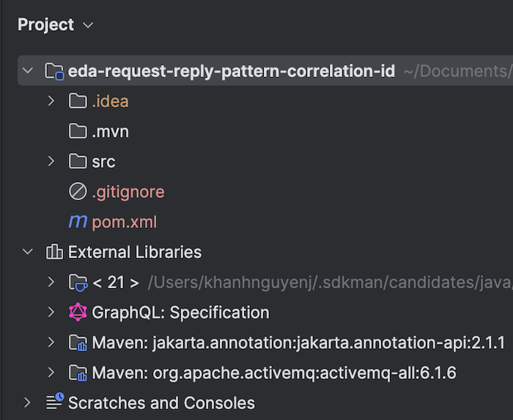Collapse the eda-request-reply-pattern-correlation-id root node
513x420 pixels.
[28, 70]
